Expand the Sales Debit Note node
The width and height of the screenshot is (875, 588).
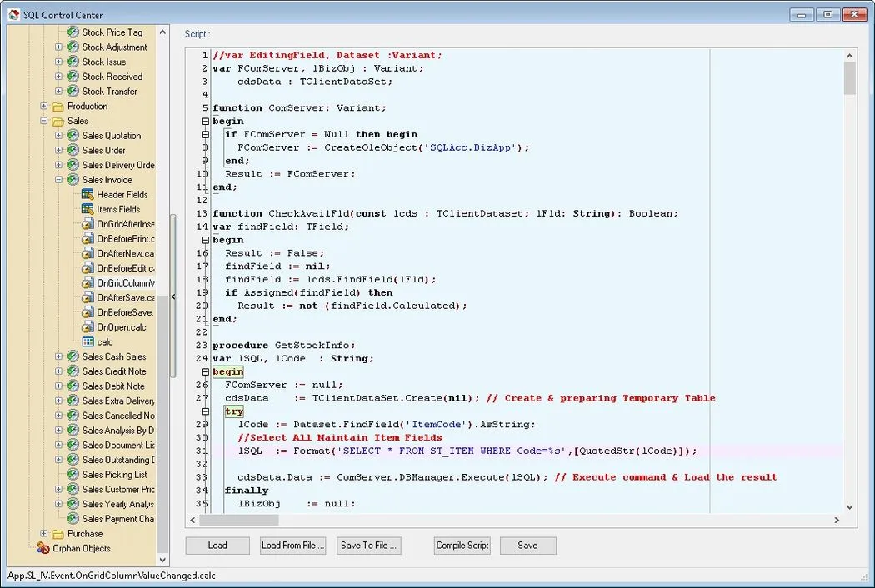click(58, 386)
